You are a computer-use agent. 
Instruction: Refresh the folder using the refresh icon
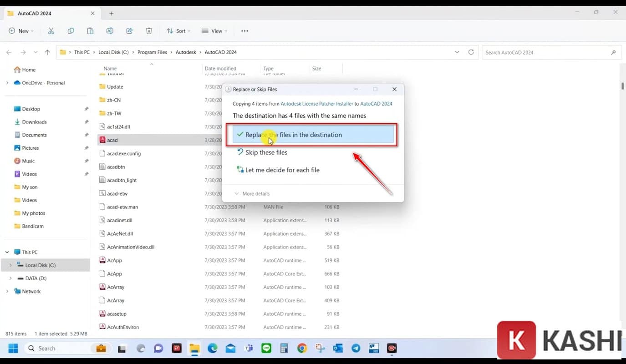(x=471, y=52)
